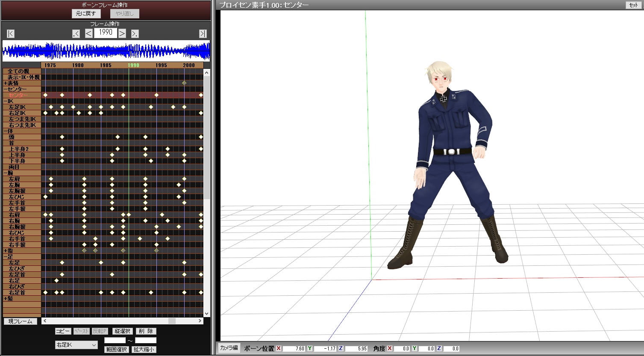Select the 頭 bone row
The width and height of the screenshot is (644, 356).
22,137
